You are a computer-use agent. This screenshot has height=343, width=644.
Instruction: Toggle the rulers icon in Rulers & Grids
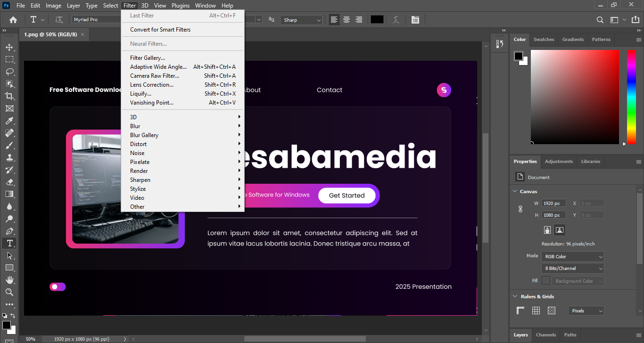520,310
